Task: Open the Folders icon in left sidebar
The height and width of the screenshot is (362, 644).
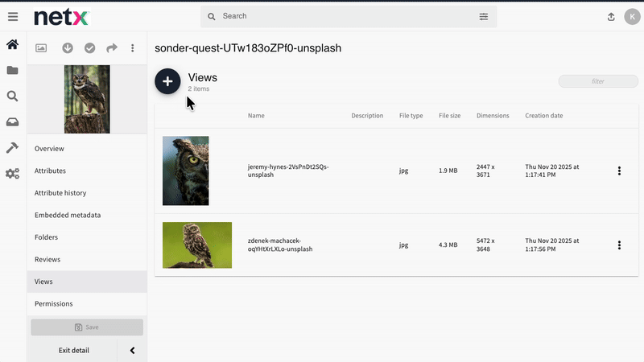Action: tap(13, 71)
